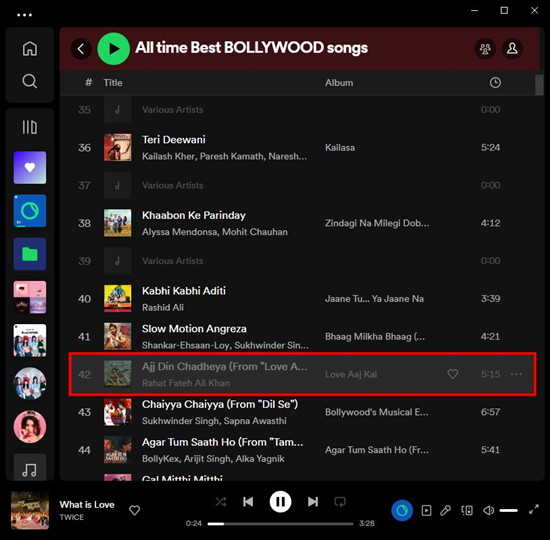Open the TWICE artist link in player
Viewport: 550px width, 540px height.
click(x=72, y=517)
